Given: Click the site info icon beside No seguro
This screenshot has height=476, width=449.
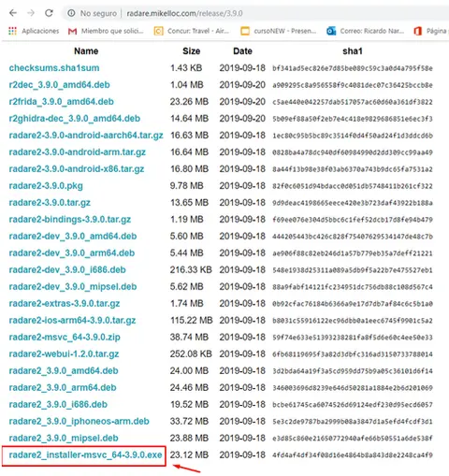Looking at the screenshot, I should coord(71,13).
